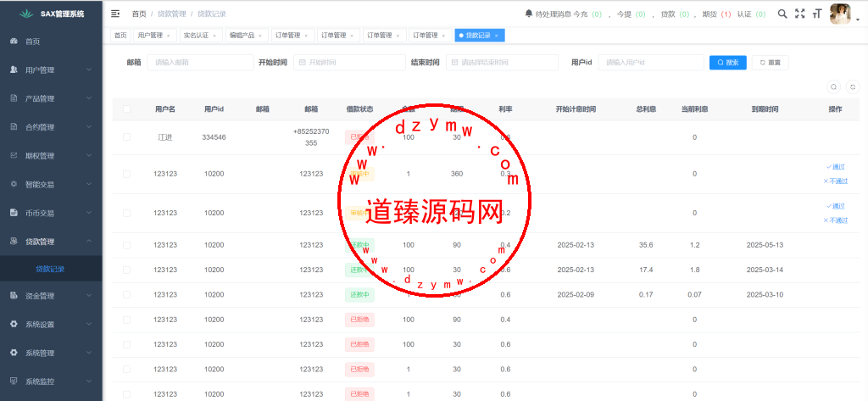
Task: Expand the 系统设置 chevron
Action: click(x=89, y=324)
